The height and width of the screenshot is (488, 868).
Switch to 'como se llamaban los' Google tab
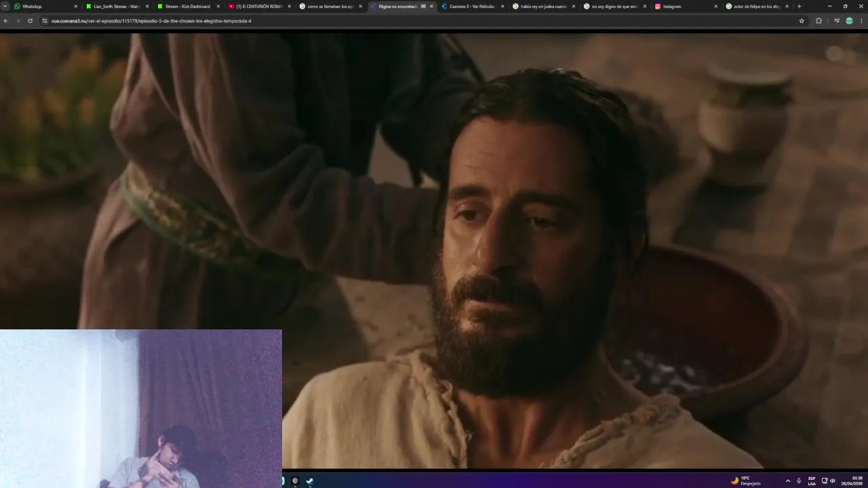tap(330, 6)
